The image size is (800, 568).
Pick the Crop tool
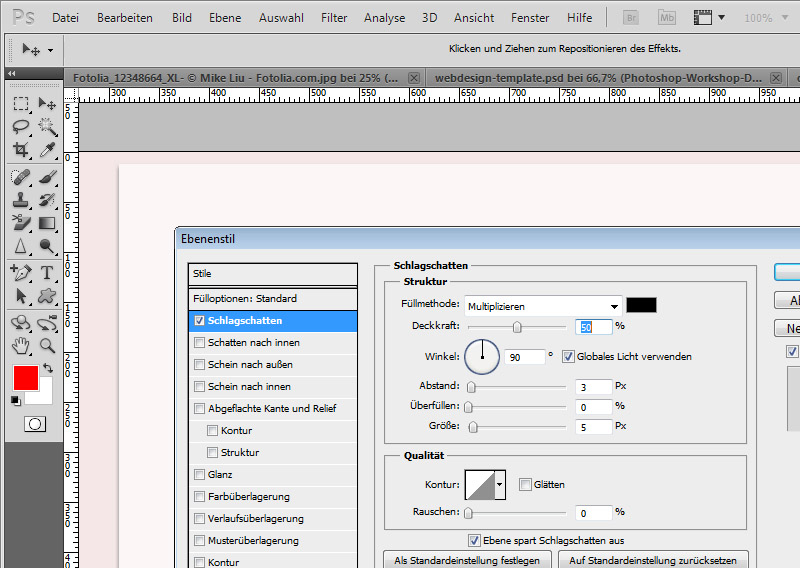click(x=21, y=150)
